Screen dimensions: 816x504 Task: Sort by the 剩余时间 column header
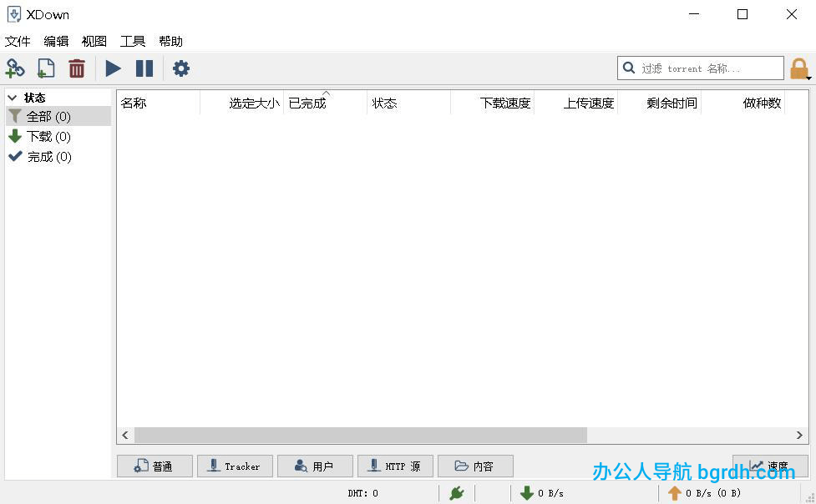659,103
